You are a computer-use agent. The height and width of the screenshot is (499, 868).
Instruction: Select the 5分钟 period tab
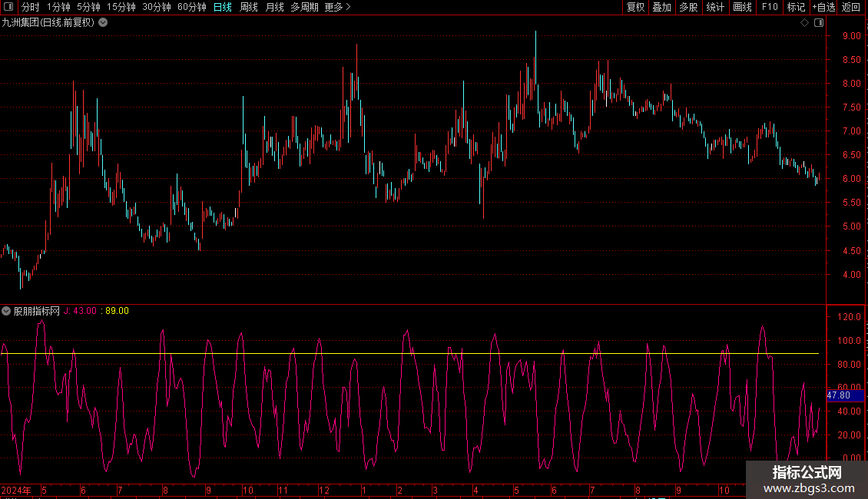88,7
